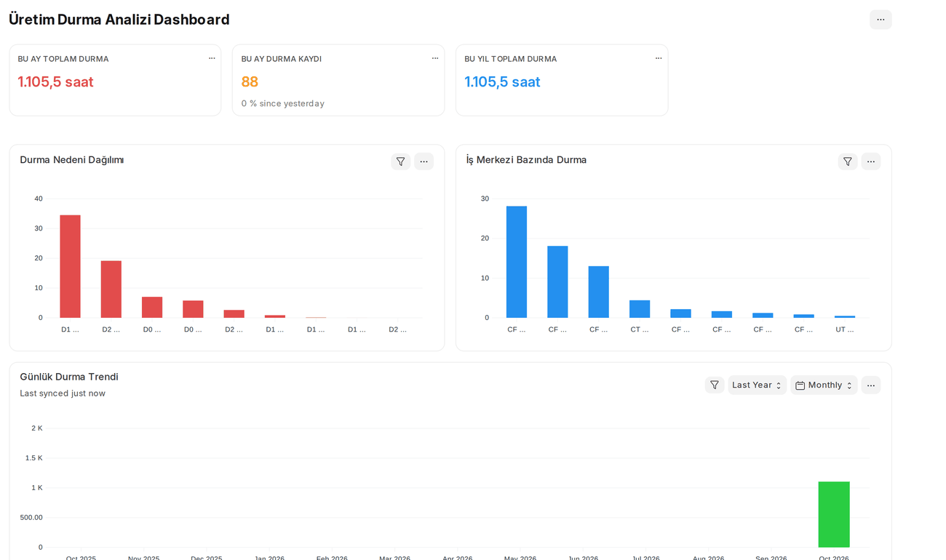
Task: Click the orange 88 record count
Action: pos(250,82)
